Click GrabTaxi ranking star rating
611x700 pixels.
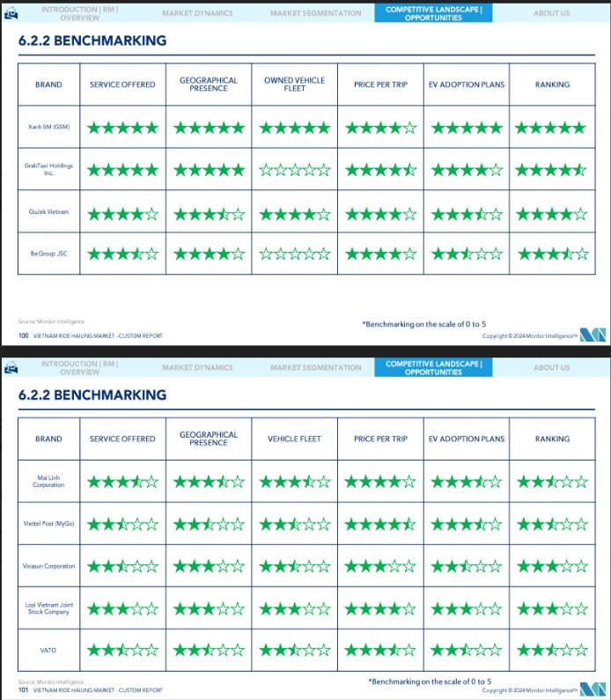[551, 170]
